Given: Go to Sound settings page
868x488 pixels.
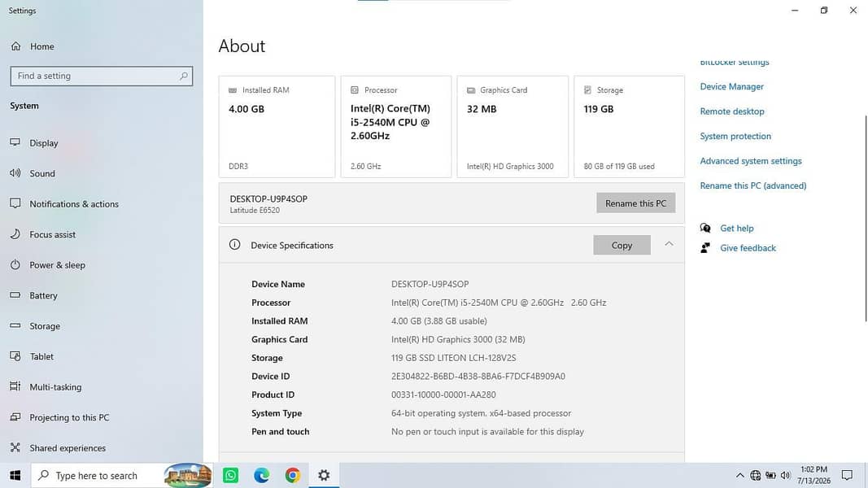Looking at the screenshot, I should [x=42, y=173].
